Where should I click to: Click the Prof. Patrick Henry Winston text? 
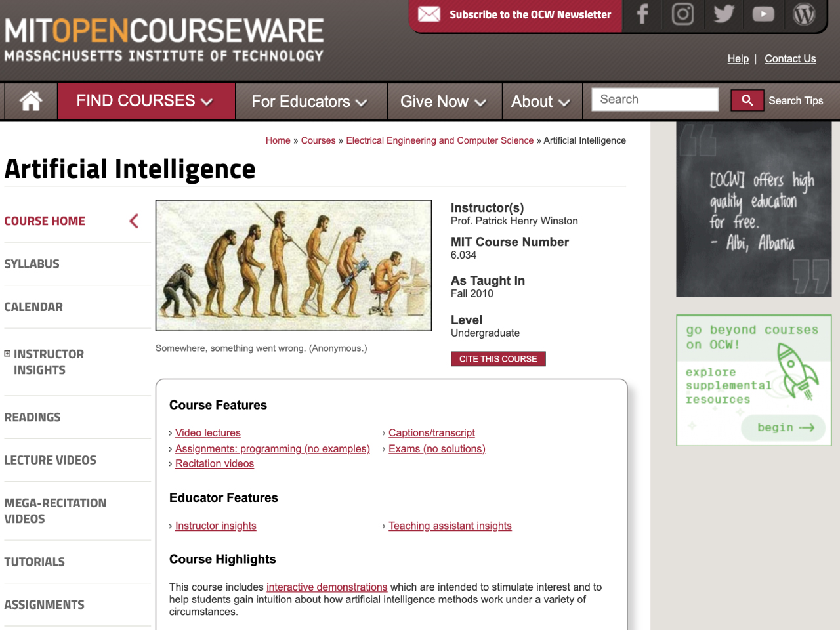coord(514,221)
